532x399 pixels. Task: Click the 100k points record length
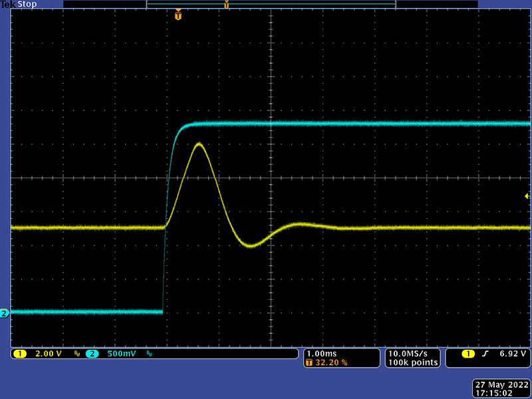[413, 362]
